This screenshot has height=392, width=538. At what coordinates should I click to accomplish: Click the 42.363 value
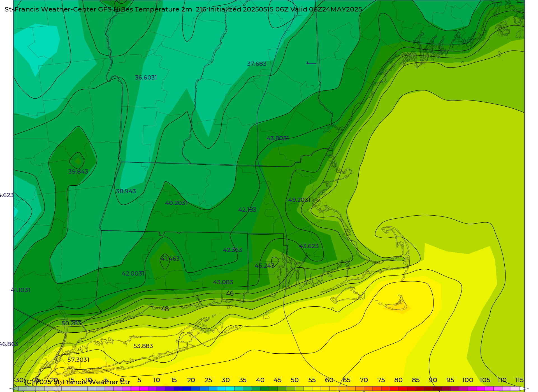[x=233, y=250]
